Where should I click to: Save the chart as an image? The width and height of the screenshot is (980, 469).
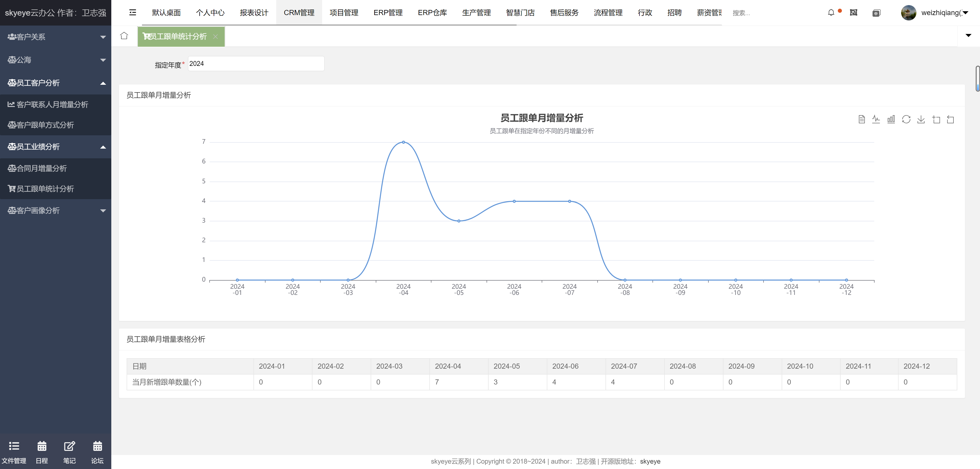tap(921, 119)
